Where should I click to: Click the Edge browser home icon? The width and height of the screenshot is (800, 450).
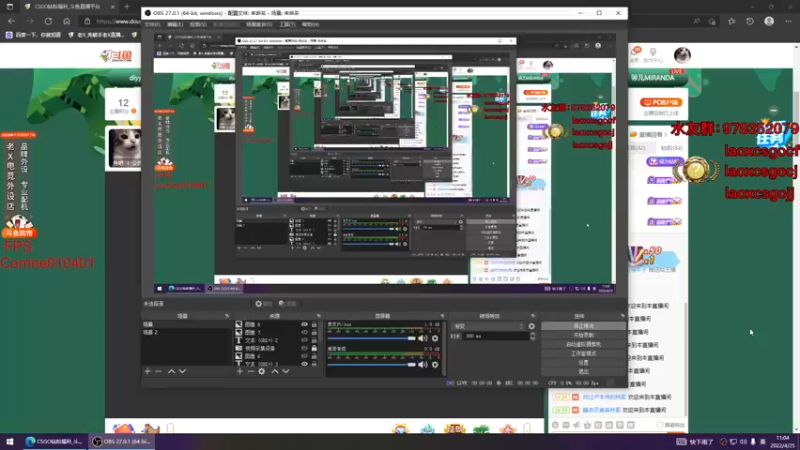click(x=66, y=21)
